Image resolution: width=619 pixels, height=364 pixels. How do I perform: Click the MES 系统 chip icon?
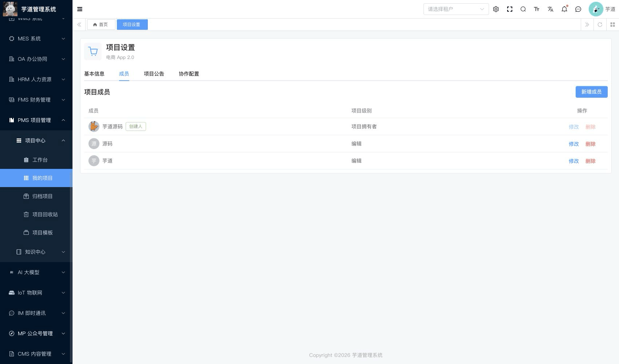click(x=12, y=39)
